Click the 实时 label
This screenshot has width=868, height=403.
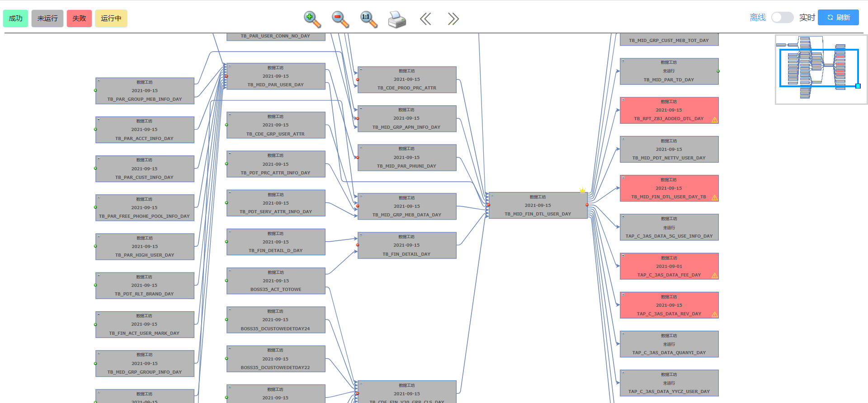[x=807, y=18]
